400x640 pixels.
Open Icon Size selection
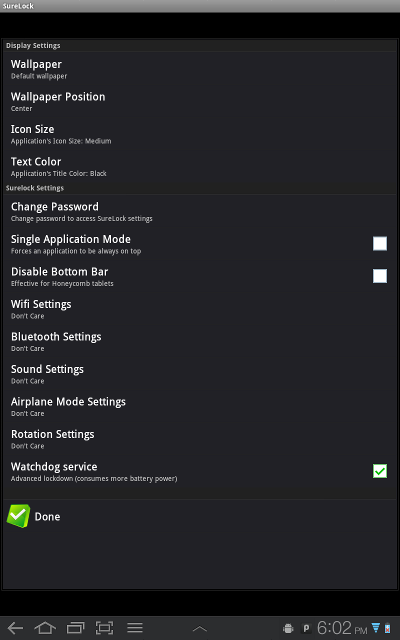click(200, 133)
